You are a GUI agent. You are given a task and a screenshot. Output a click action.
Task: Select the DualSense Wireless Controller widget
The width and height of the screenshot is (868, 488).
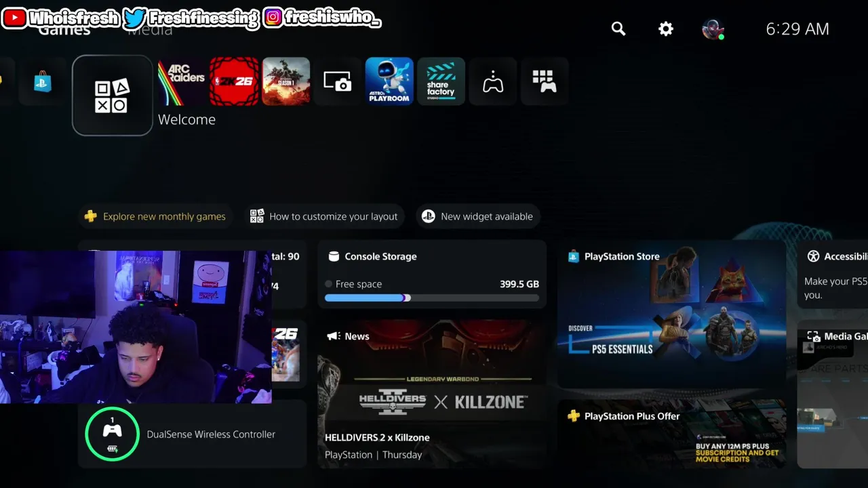193,434
